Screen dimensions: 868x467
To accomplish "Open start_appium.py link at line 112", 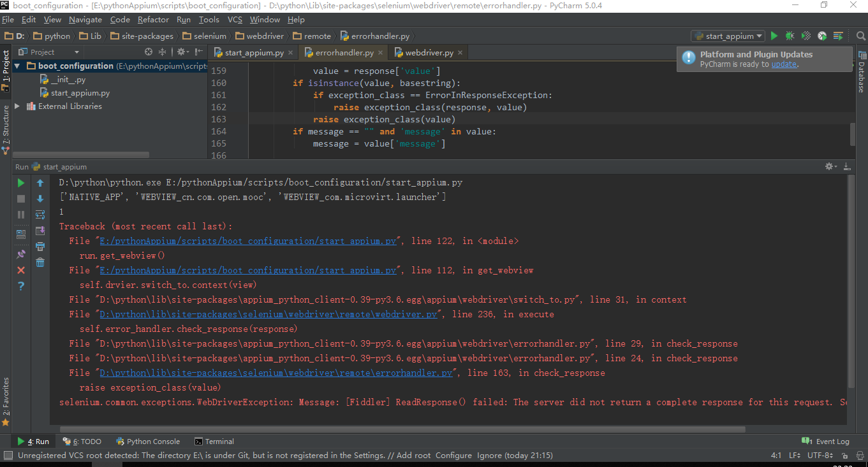I will pyautogui.click(x=249, y=270).
